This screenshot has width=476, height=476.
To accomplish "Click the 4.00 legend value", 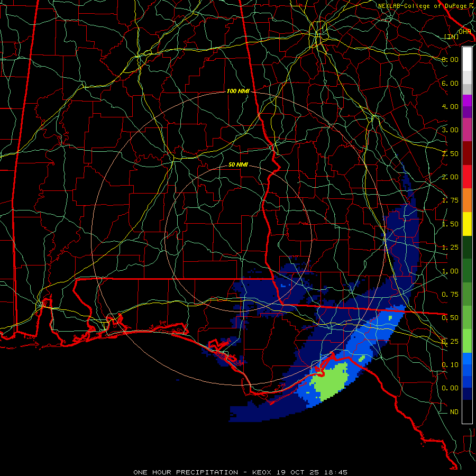I will point(450,106).
